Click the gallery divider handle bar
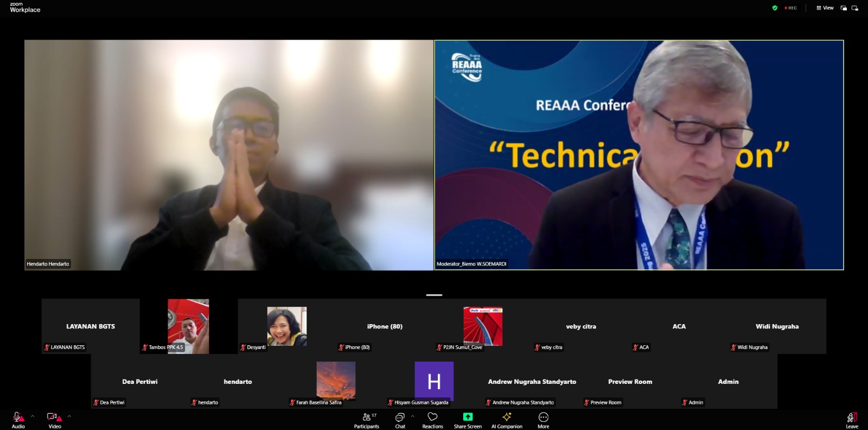The height and width of the screenshot is (430, 868). click(434, 295)
